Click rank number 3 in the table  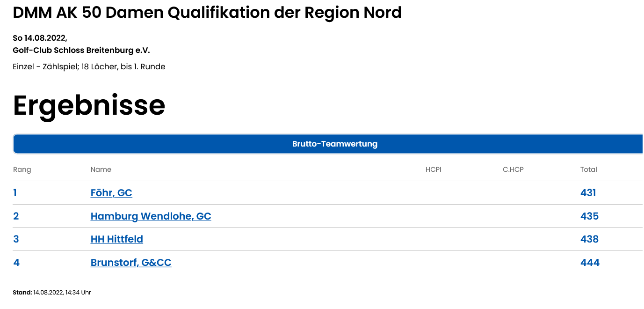[x=16, y=239]
